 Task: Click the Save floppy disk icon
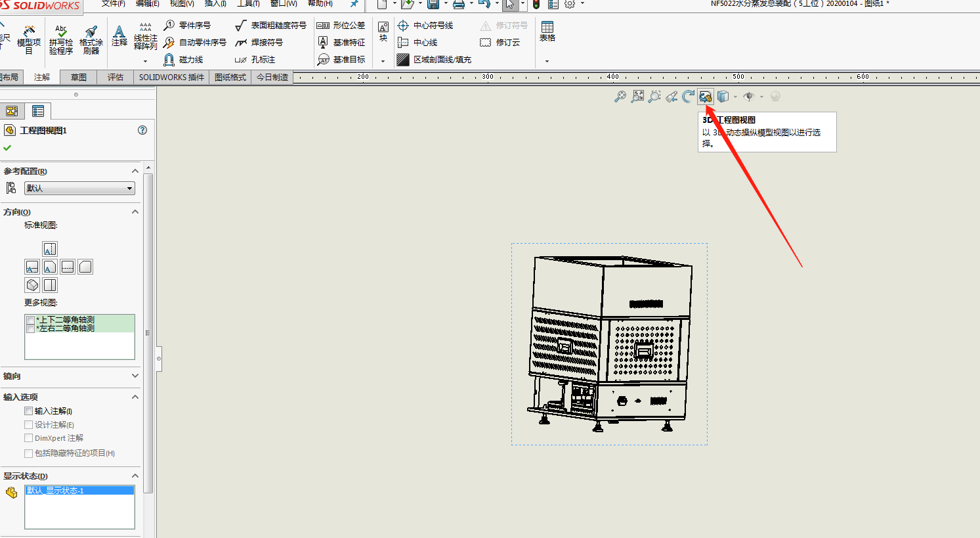(x=433, y=4)
